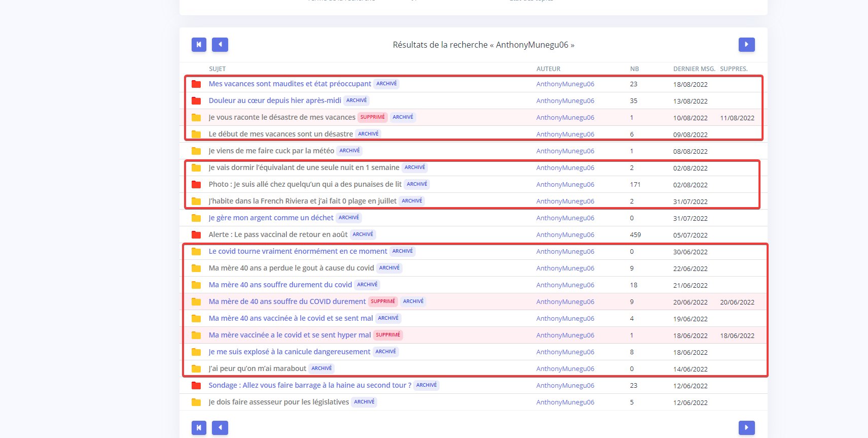The width and height of the screenshot is (868, 438).
Task: Open topic 'Je me suis explosé à la canicule'
Action: tap(289, 352)
